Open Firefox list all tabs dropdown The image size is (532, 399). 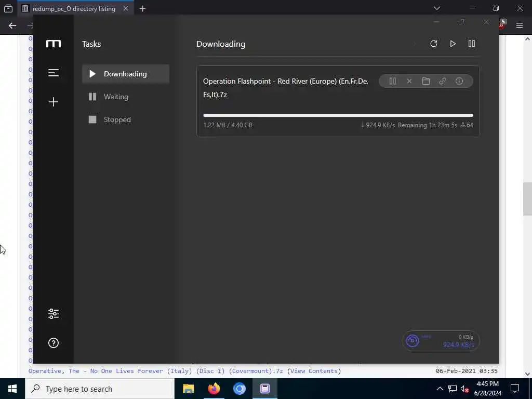436,8
